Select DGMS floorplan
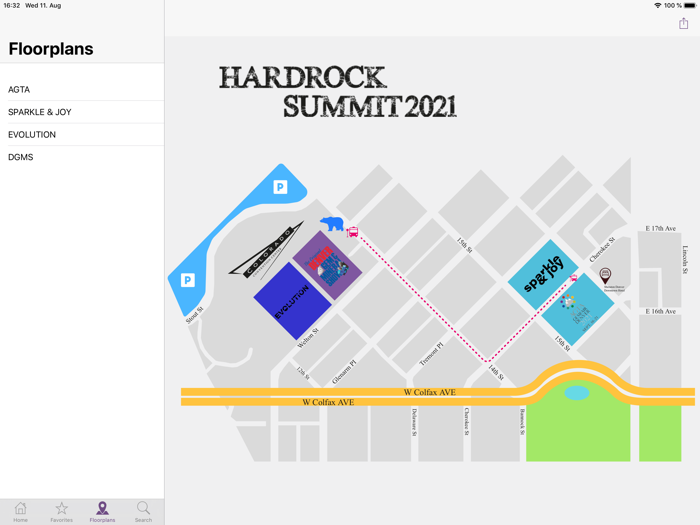Viewport: 700px width, 525px height. point(82,157)
